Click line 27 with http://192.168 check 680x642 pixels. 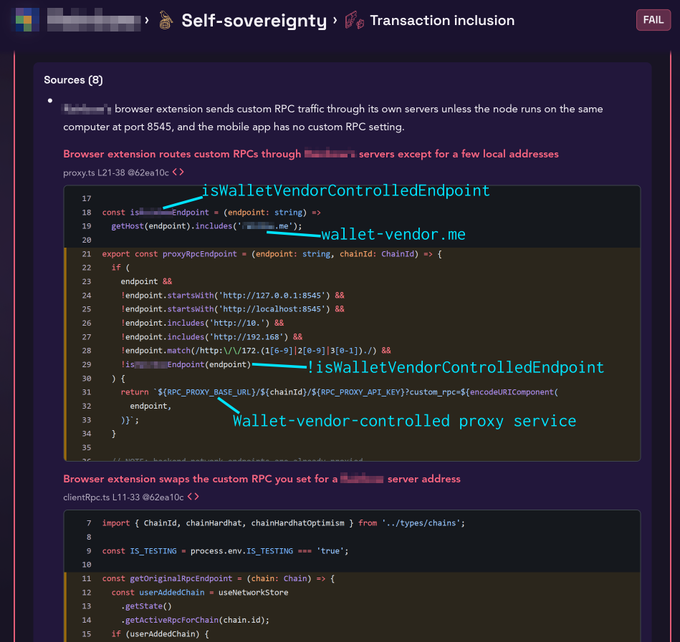coord(212,337)
